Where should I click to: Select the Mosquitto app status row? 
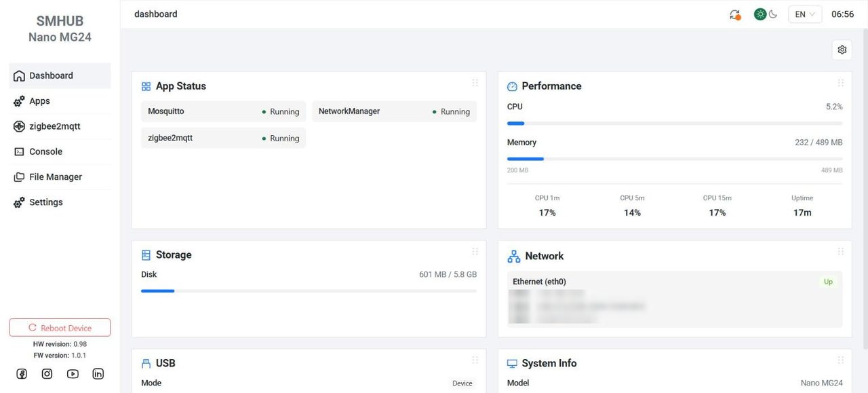[x=224, y=111]
